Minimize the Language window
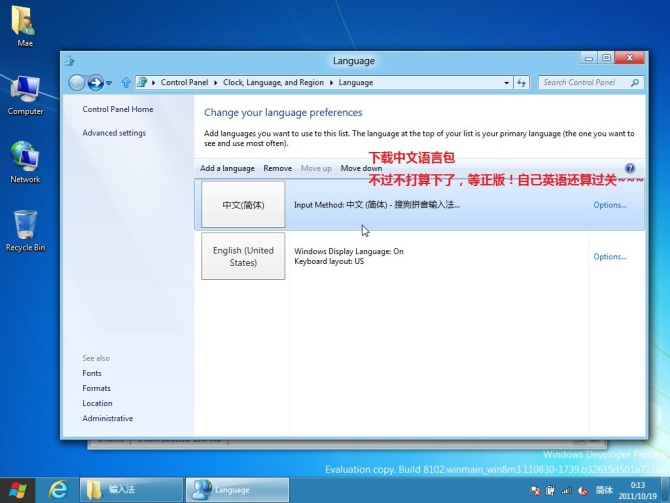 (589, 58)
